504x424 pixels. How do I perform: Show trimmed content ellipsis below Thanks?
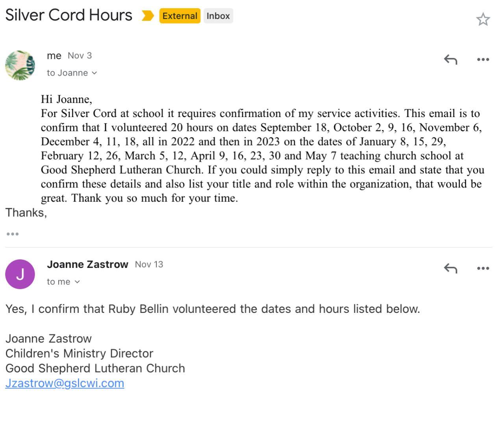point(13,234)
